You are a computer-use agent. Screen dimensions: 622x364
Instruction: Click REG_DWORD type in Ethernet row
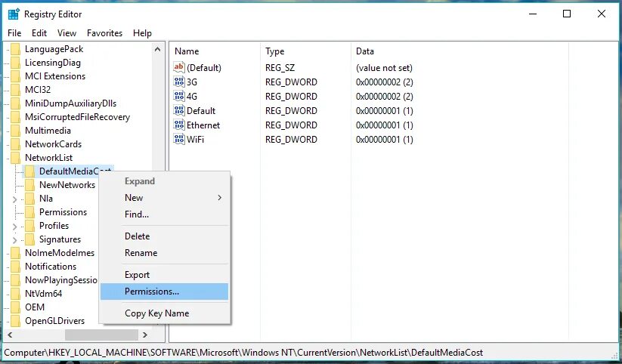[x=291, y=125]
